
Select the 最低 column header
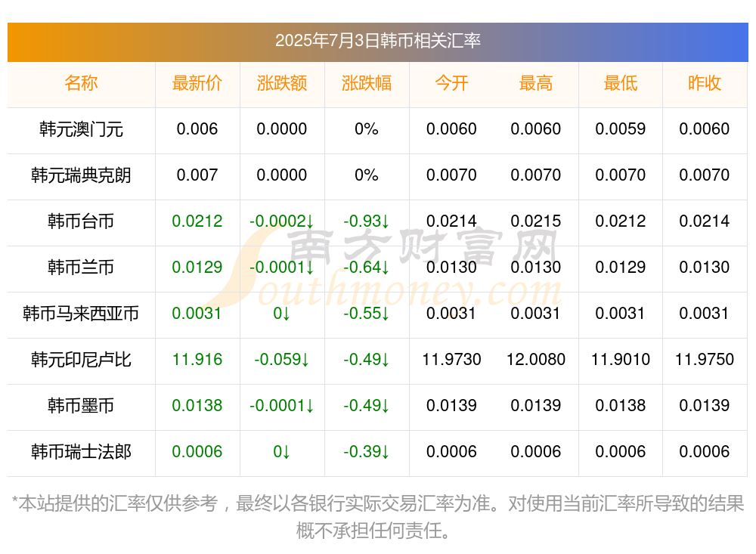[x=621, y=83]
